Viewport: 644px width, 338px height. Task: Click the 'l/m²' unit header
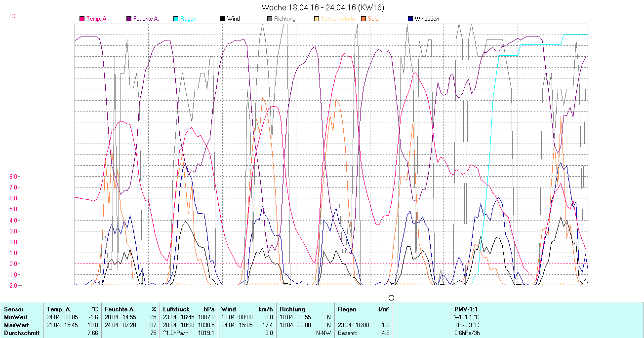[x=384, y=309]
